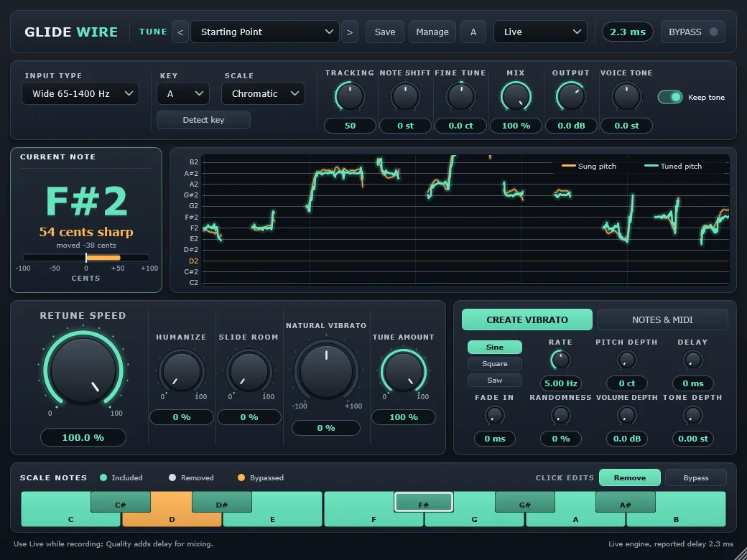Click the Tracking value field 50
The height and width of the screenshot is (560, 747).
[x=350, y=126]
